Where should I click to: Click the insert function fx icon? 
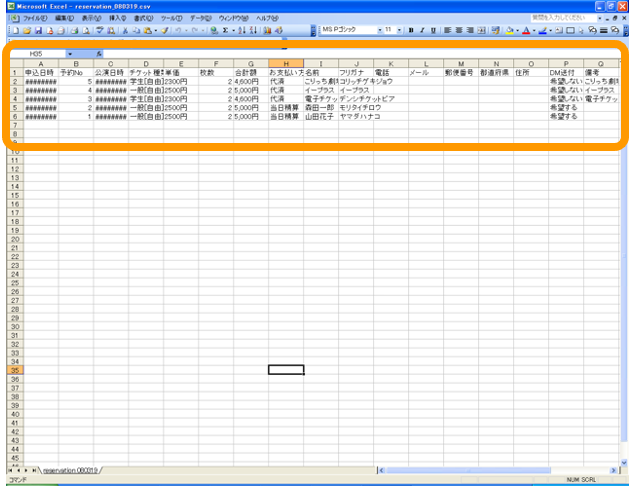point(99,53)
